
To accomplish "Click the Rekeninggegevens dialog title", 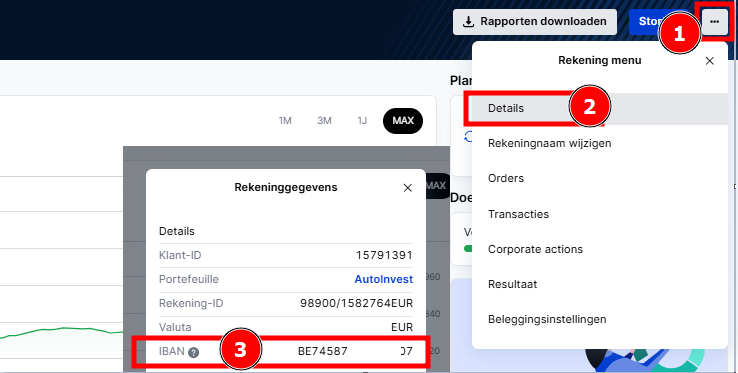I will coord(286,187).
